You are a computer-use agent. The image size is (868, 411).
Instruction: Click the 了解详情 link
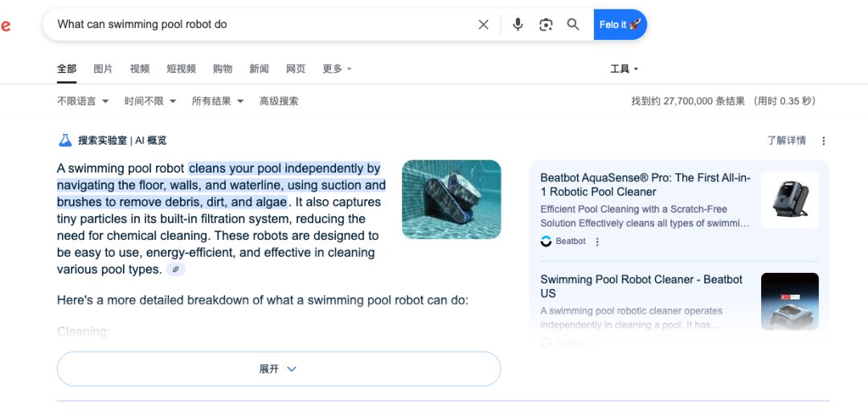pyautogui.click(x=786, y=140)
